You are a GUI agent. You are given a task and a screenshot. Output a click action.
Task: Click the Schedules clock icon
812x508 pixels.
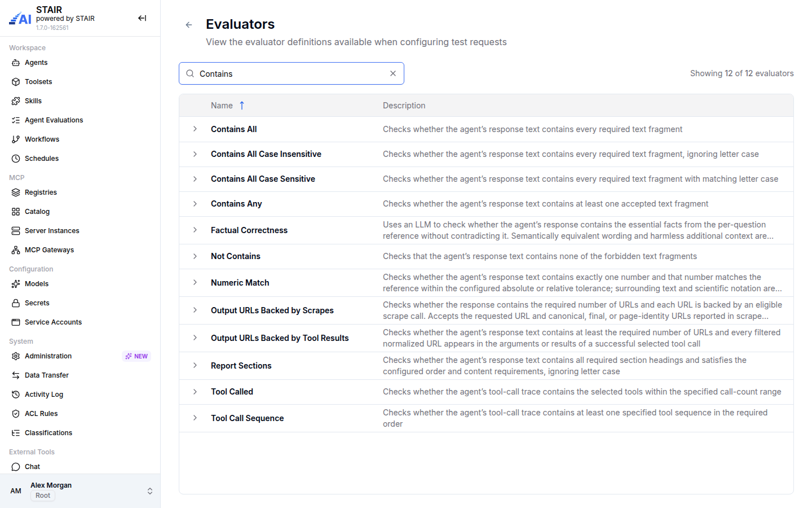click(x=16, y=159)
